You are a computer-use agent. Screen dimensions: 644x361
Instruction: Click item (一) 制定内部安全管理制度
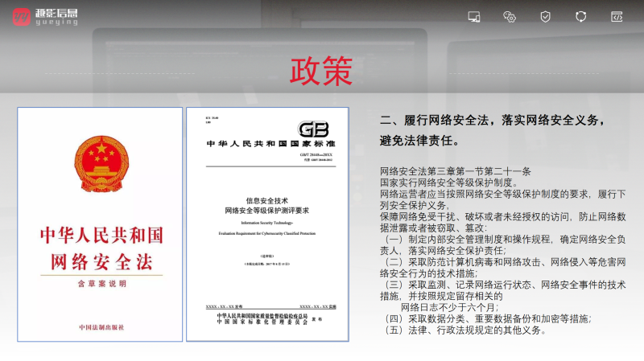click(502, 245)
